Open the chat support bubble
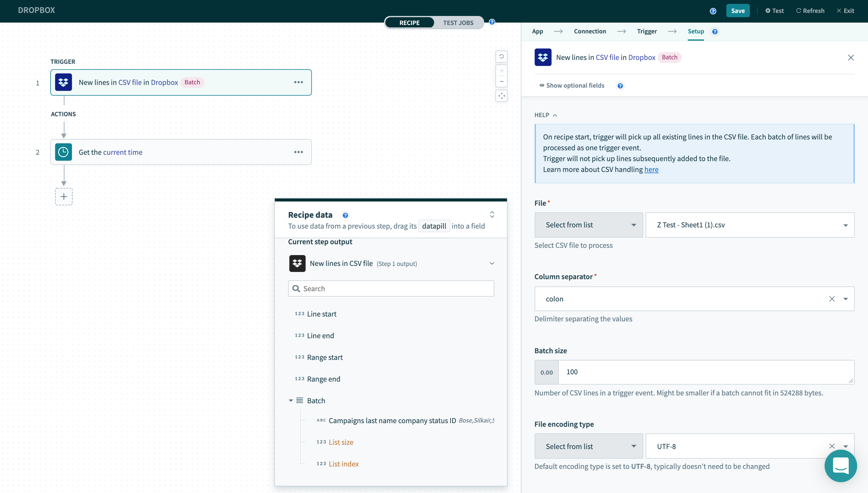The image size is (868, 493). [x=840, y=466]
